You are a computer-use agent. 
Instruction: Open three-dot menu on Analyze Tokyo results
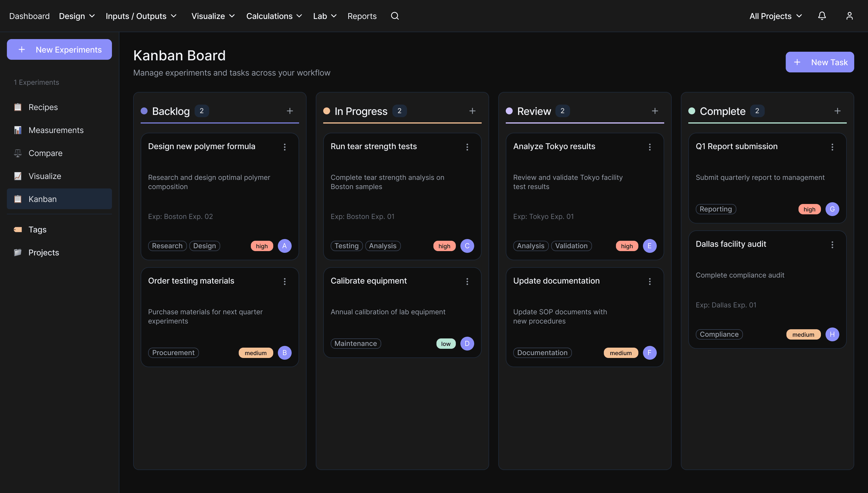(x=650, y=147)
